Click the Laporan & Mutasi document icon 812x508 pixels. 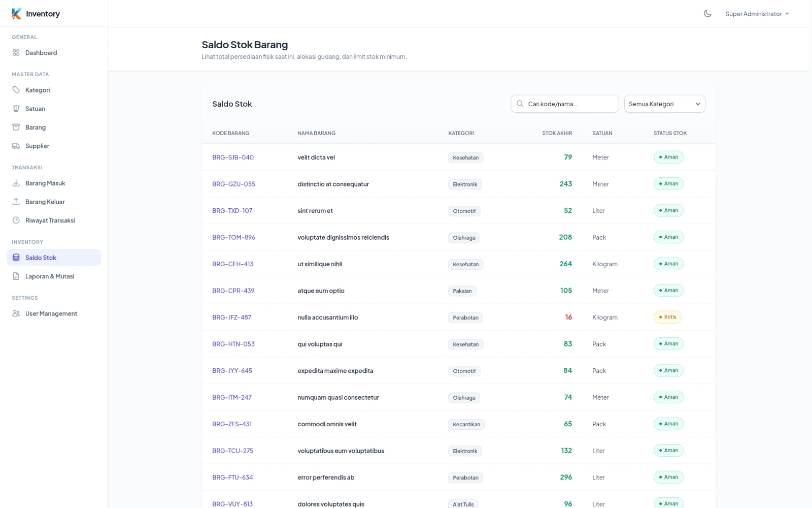point(16,276)
